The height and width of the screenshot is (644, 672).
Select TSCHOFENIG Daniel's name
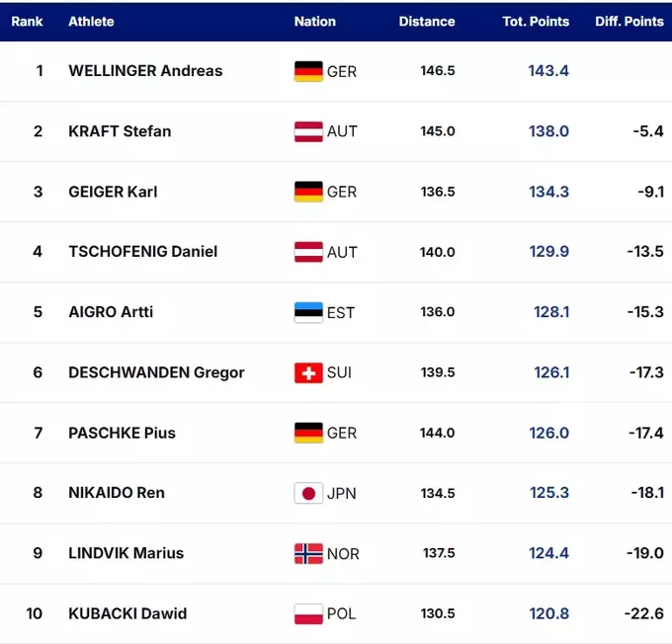coord(142,252)
